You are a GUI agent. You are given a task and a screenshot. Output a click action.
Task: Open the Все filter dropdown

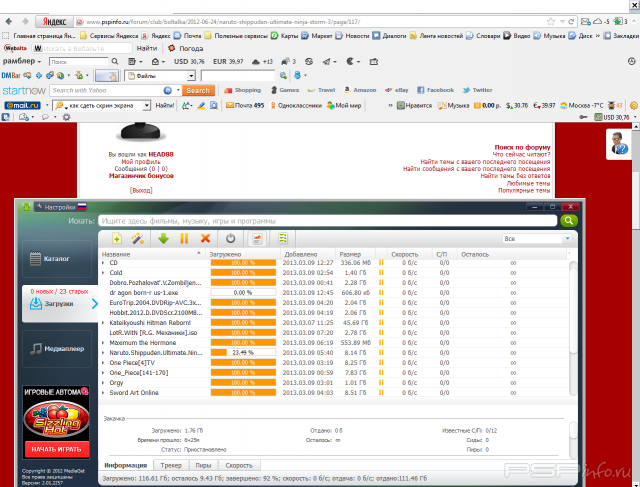[539, 239]
